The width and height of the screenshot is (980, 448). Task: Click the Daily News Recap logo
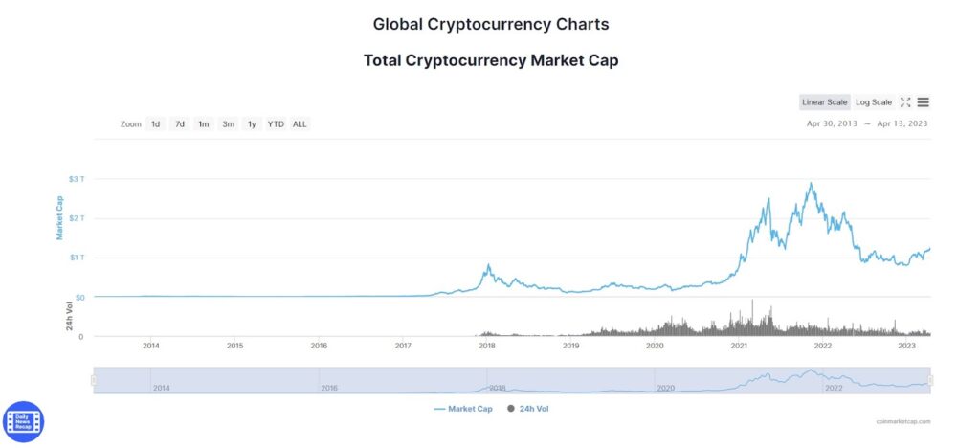[x=23, y=422]
